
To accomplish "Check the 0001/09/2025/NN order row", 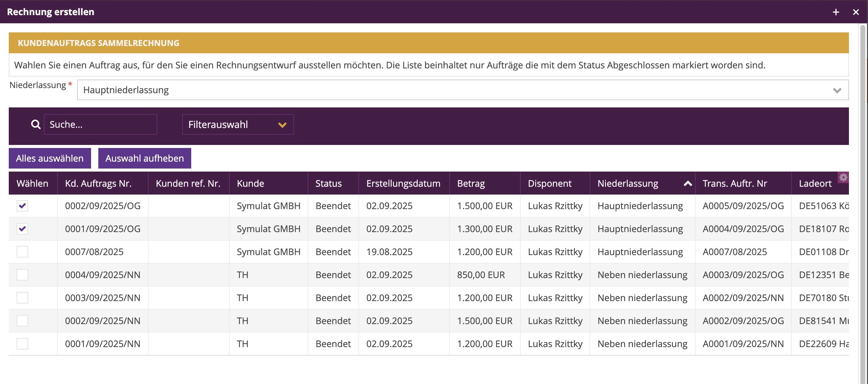I will pos(22,343).
